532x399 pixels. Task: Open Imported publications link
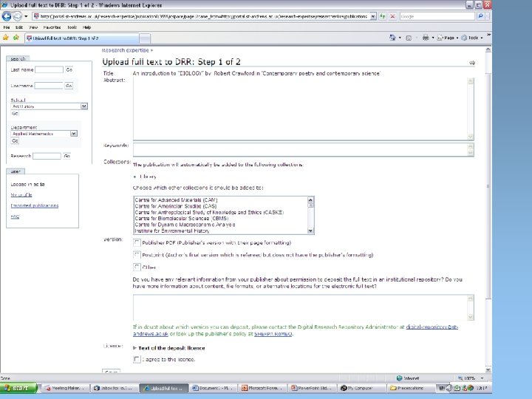[35, 205]
